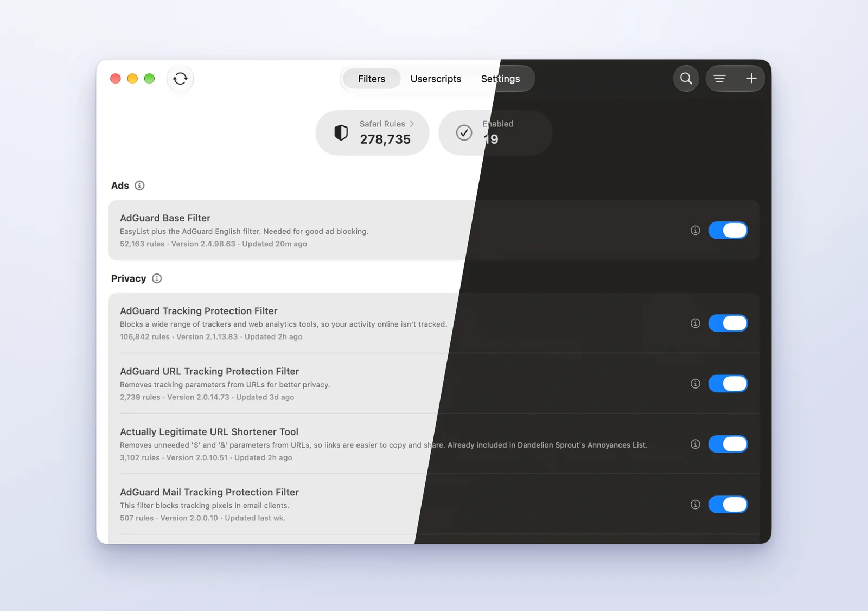Disable the AdGuard Base Filter toggle
Image resolution: width=868 pixels, height=611 pixels.
[728, 230]
